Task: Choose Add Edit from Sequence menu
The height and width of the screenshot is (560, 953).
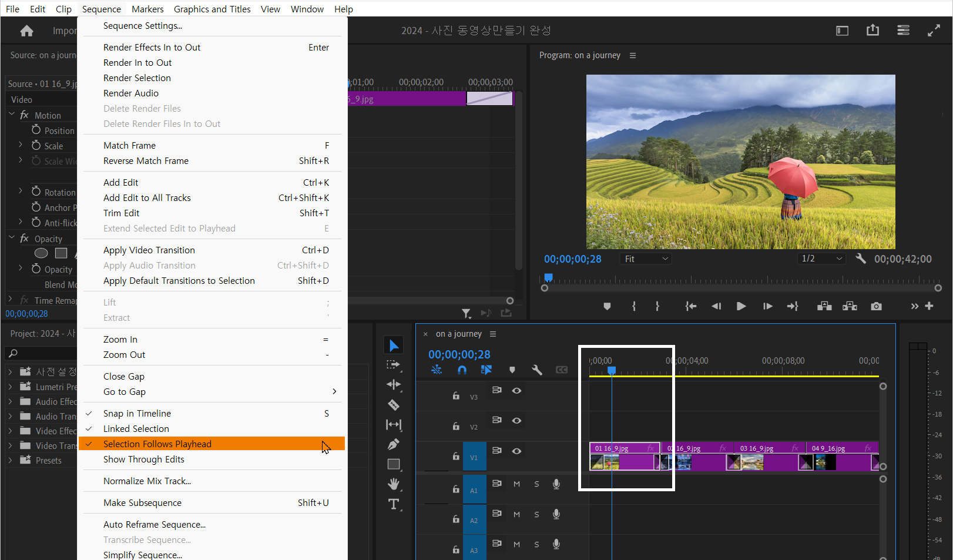Action: coord(212,183)
